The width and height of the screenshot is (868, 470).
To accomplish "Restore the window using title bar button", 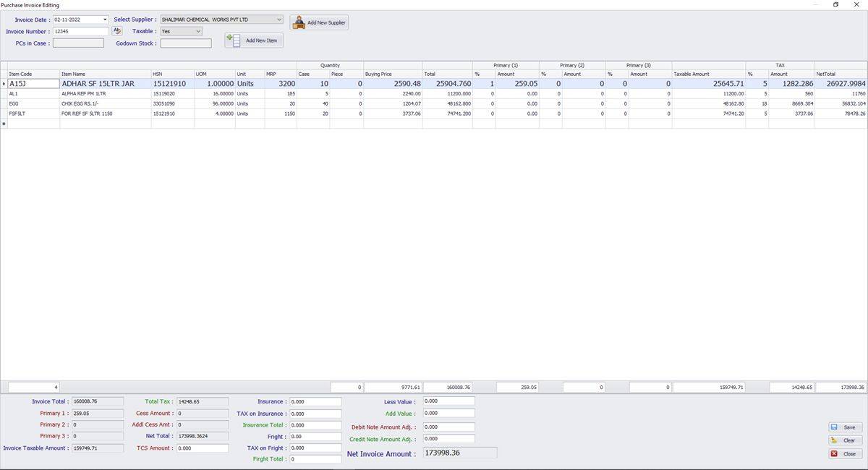I will pyautogui.click(x=836, y=4).
